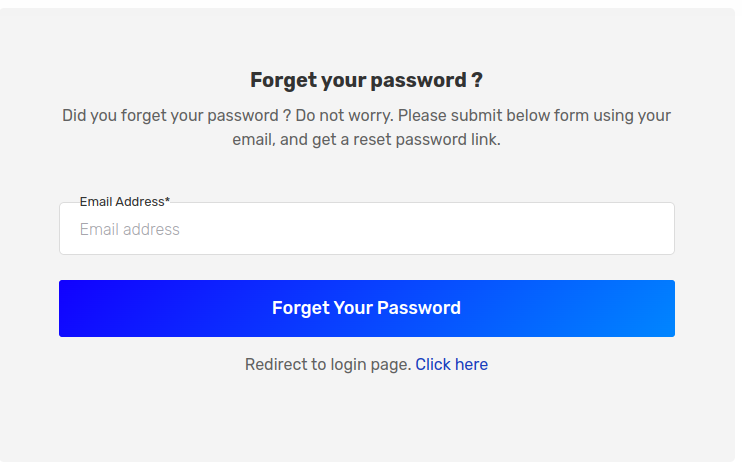Click the word 'Click' in the blue link
The width and height of the screenshot is (742, 472).
coord(433,365)
